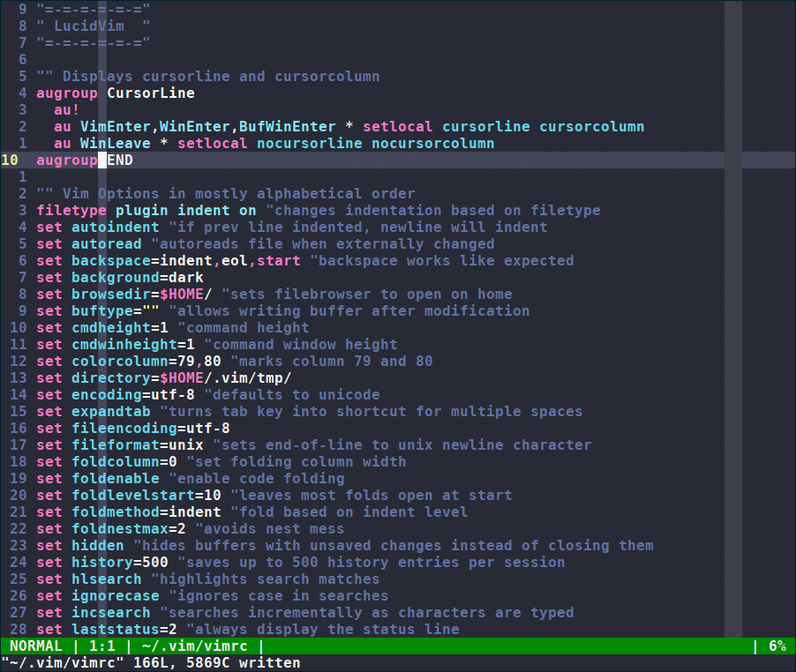This screenshot has height=672, width=796.
Task: Click the '166L, 5869C written' message
Action: (x=217, y=663)
